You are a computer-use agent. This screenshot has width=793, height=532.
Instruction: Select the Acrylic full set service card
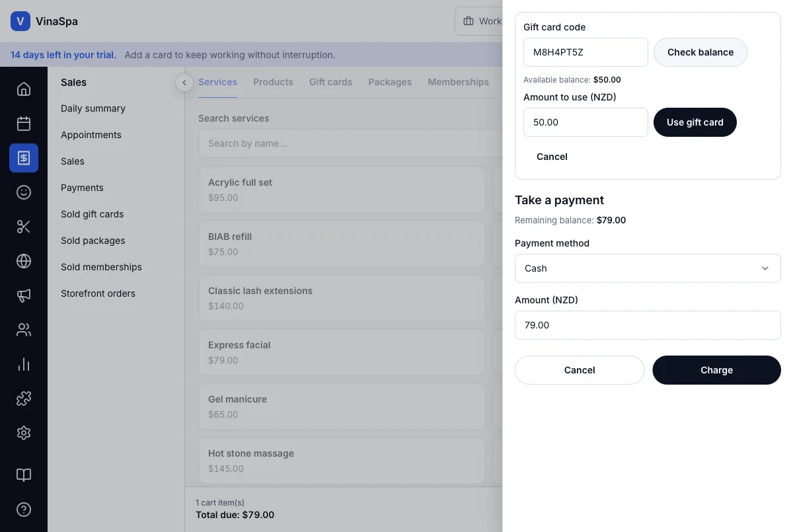342,190
